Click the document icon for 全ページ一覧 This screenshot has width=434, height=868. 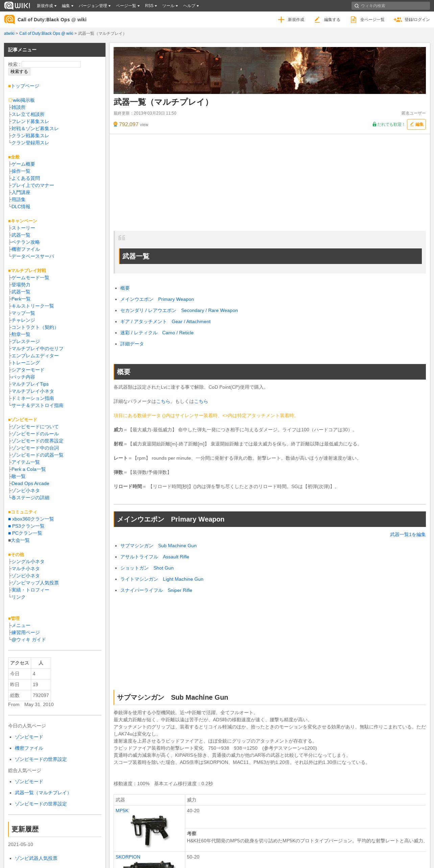click(353, 20)
